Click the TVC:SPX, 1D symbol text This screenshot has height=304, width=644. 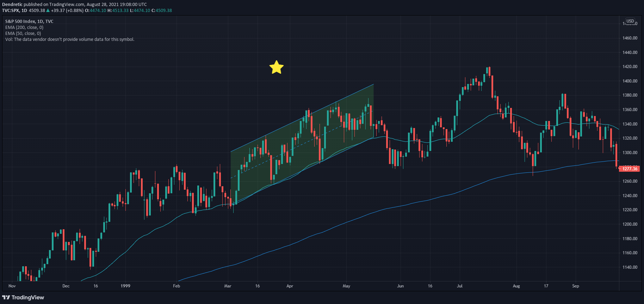(x=14, y=11)
